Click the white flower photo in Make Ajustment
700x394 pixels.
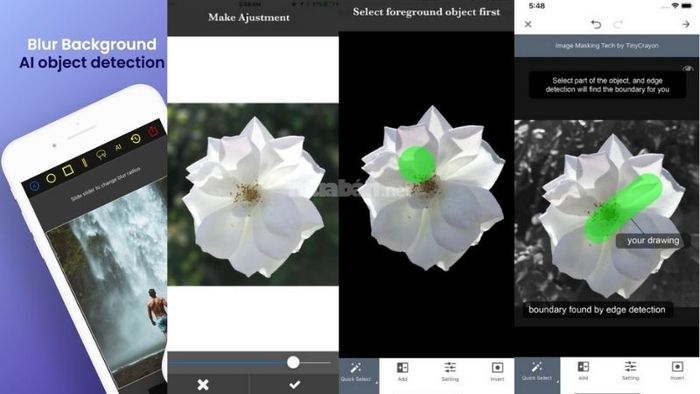click(253, 195)
